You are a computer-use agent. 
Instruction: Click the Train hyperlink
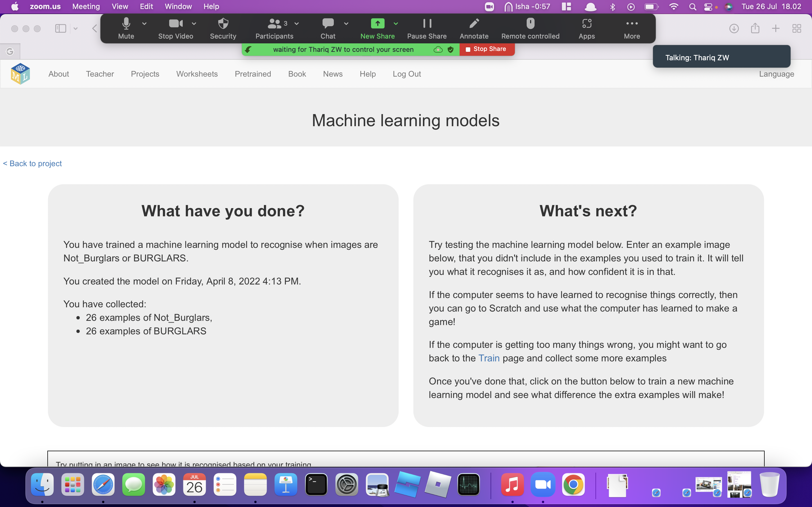tap(489, 357)
